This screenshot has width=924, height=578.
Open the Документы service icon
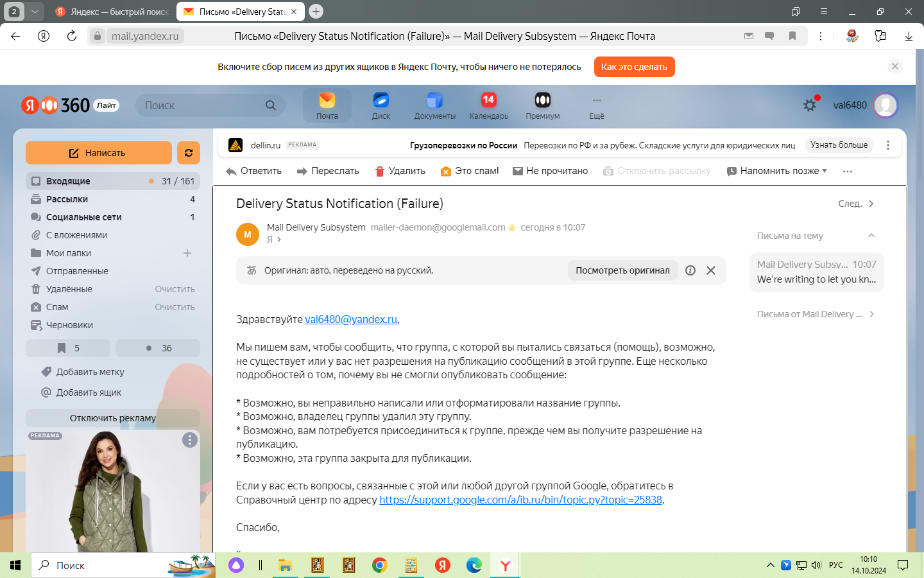[x=434, y=105]
